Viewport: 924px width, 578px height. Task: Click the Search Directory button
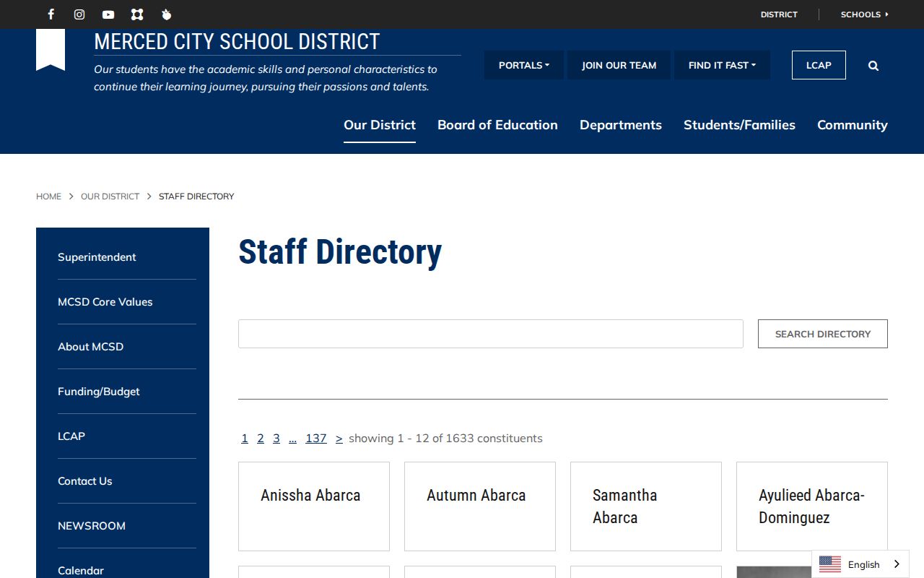(823, 334)
